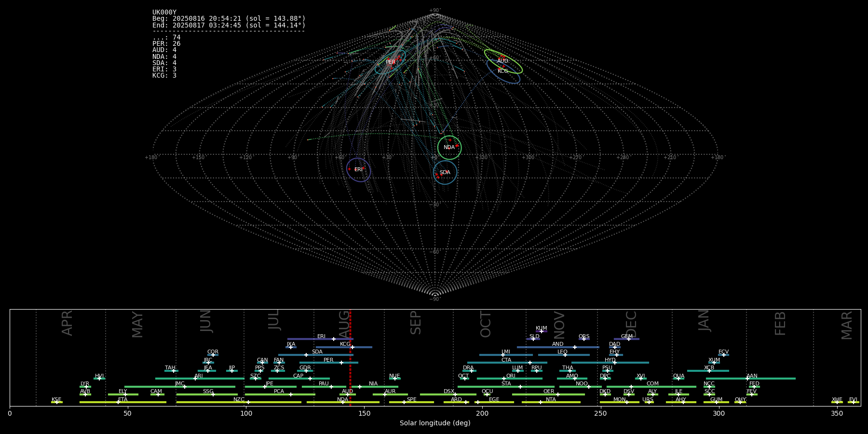Click the NZC shower bar label
868x434 pixels.
239,400
